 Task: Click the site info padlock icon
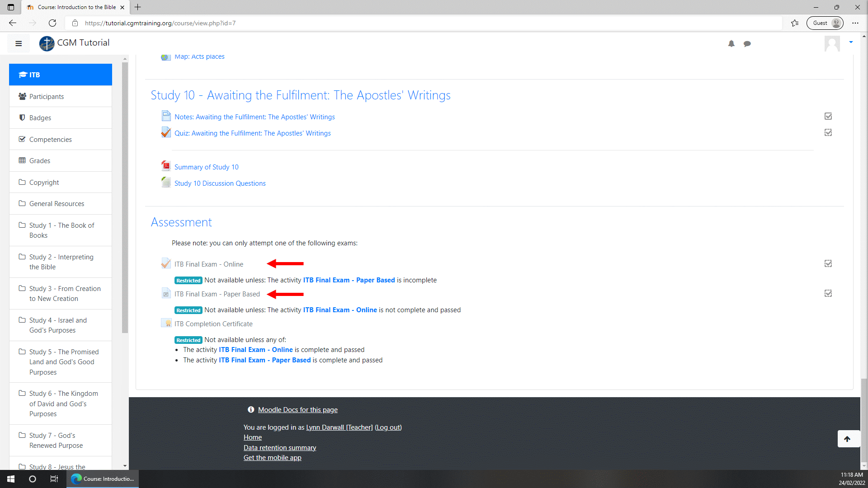click(75, 23)
